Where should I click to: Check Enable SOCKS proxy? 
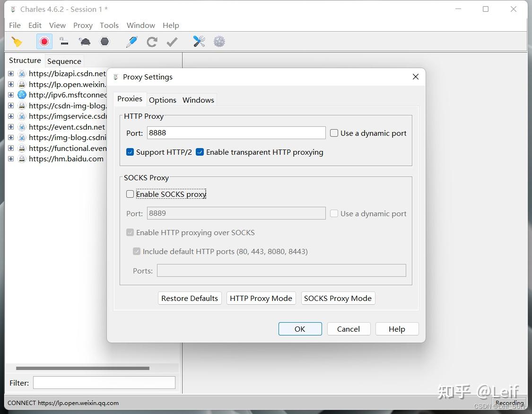pos(130,194)
